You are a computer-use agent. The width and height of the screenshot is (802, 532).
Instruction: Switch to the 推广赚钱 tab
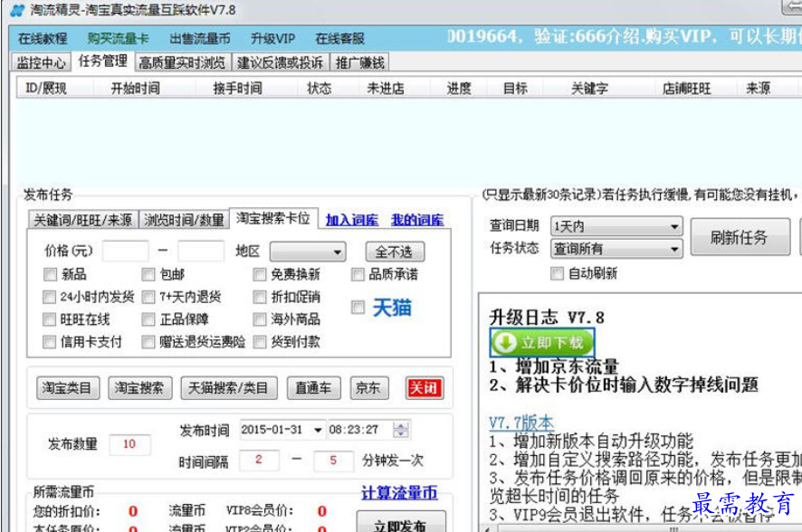pos(359,62)
